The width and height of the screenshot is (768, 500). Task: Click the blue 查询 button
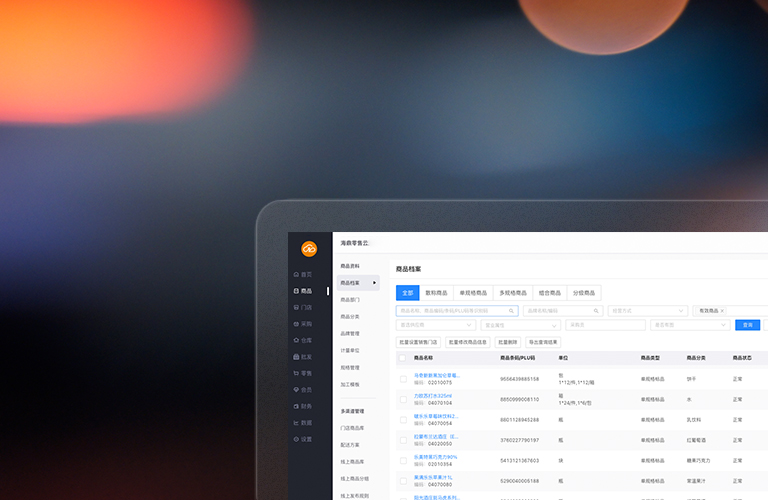pyautogui.click(x=747, y=325)
